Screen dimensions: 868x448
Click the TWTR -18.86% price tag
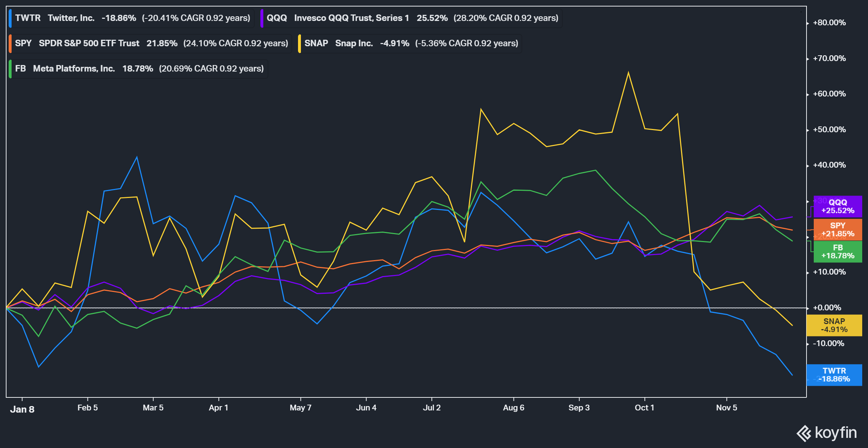[834, 375]
